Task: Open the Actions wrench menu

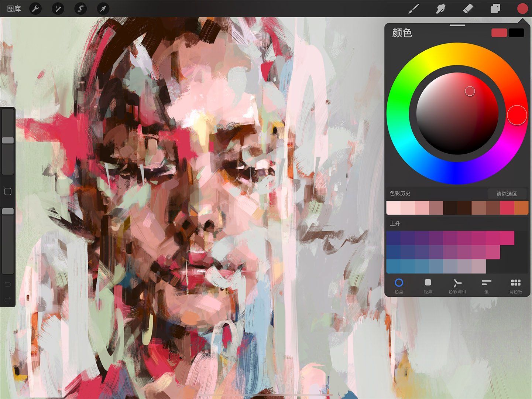Action: 35,8
